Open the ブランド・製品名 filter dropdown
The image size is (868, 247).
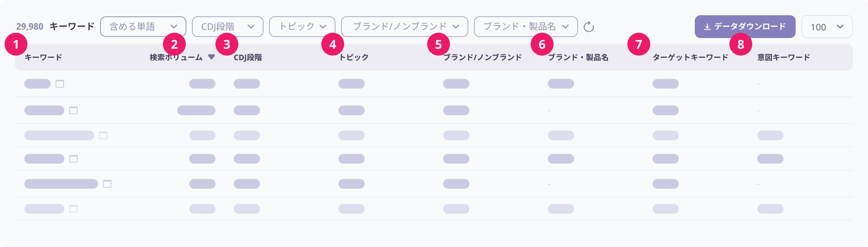(x=525, y=27)
